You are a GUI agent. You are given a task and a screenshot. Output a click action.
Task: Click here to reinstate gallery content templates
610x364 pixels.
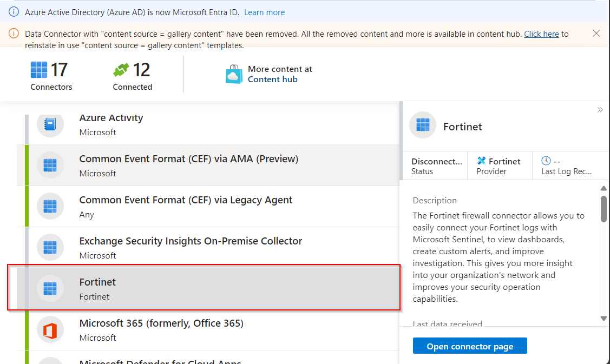pyautogui.click(x=541, y=34)
